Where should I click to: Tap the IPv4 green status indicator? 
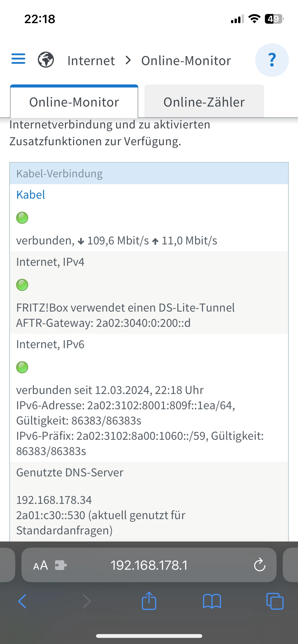(22, 285)
